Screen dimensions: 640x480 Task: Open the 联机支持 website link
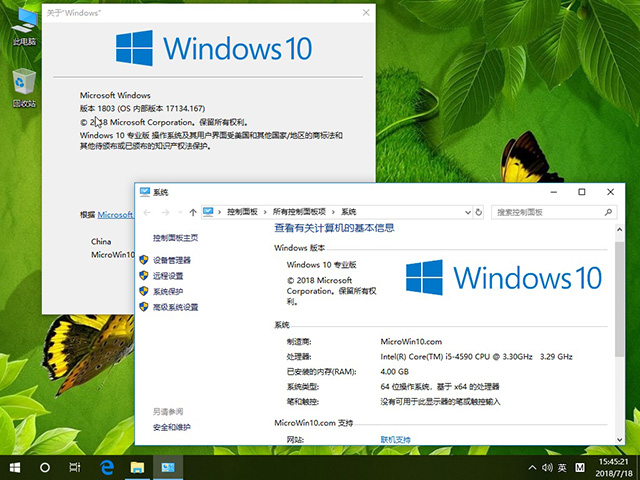pos(396,440)
